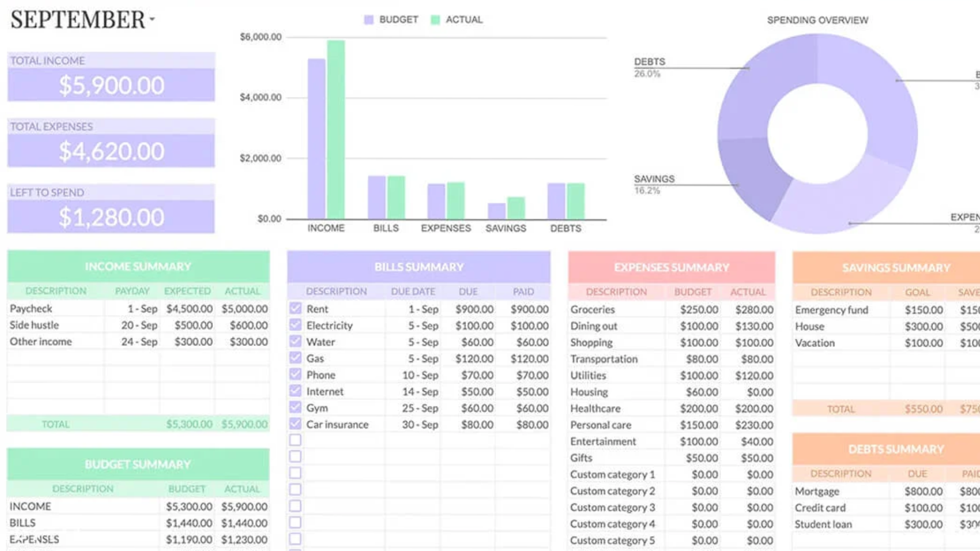Select the Total Income value $5,900.00

pos(111,85)
